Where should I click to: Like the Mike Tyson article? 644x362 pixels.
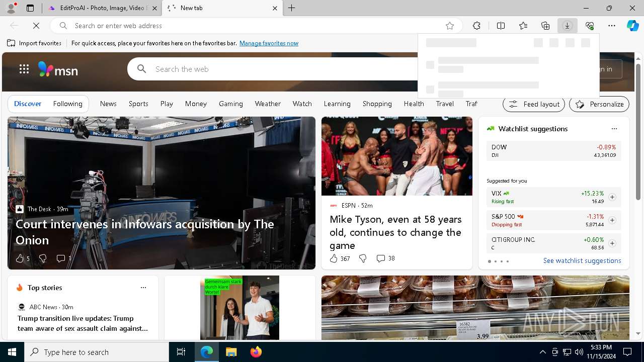[334, 258]
